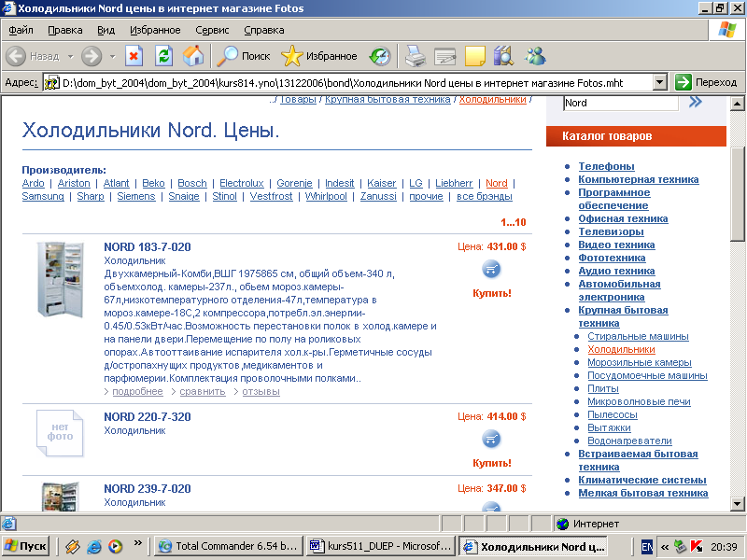Open the Forward button history dropdown arrow

coord(112,56)
